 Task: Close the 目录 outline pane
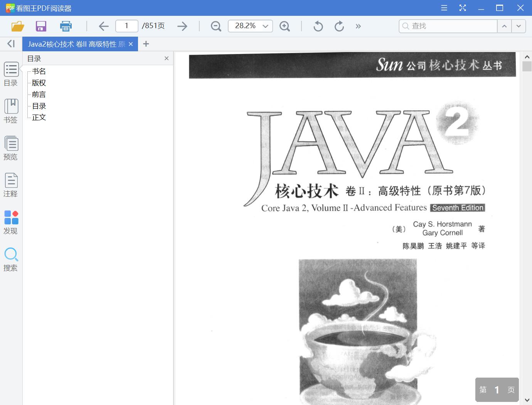point(167,58)
